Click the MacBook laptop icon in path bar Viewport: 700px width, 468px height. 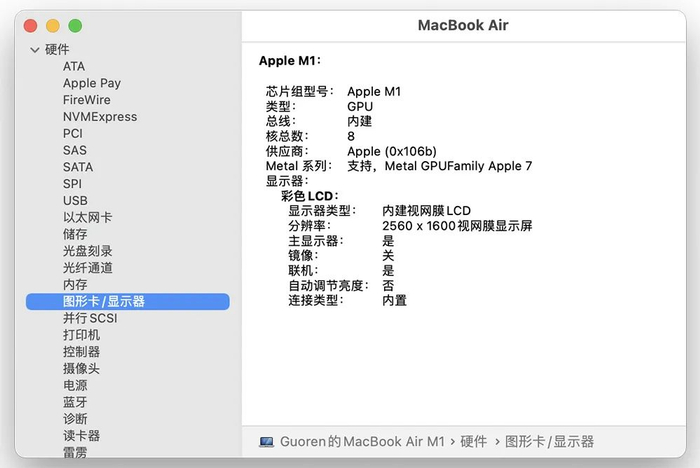point(267,442)
